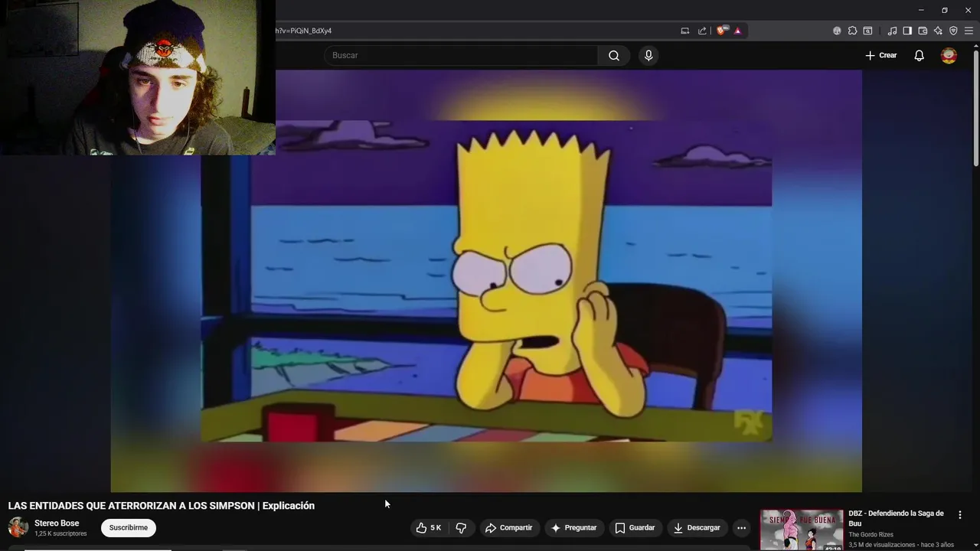Start voice search with the microphone icon
This screenshot has width=980, height=551.
(648, 55)
